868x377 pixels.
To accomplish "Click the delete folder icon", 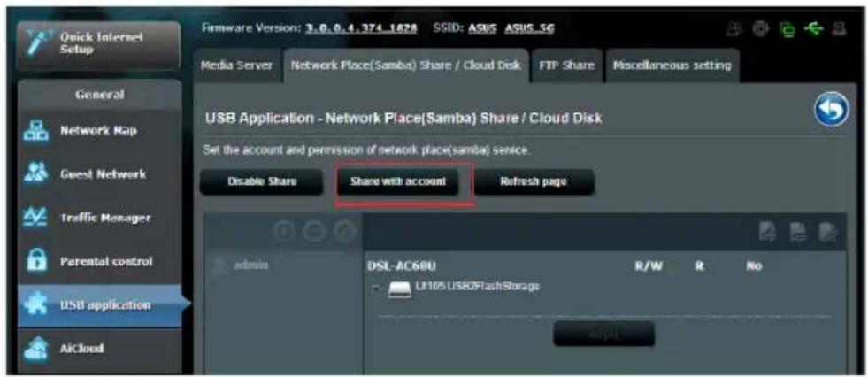I will [799, 233].
